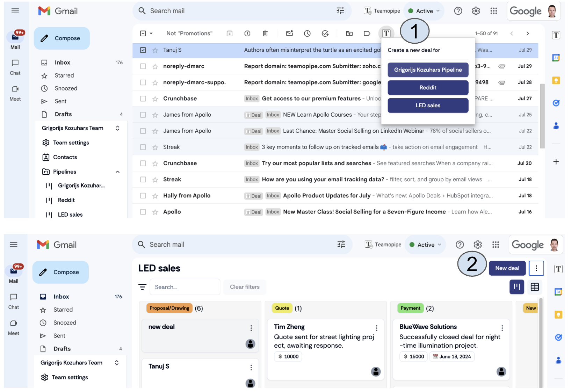Screen dimensions: 571x392
Task: Open the Active status dropdown in the inbox view
Action: [424, 11]
